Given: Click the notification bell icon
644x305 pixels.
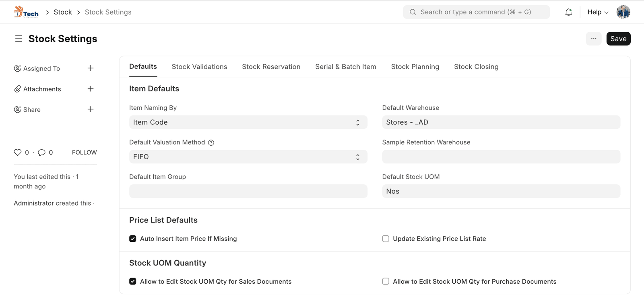Looking at the screenshot, I should [568, 12].
